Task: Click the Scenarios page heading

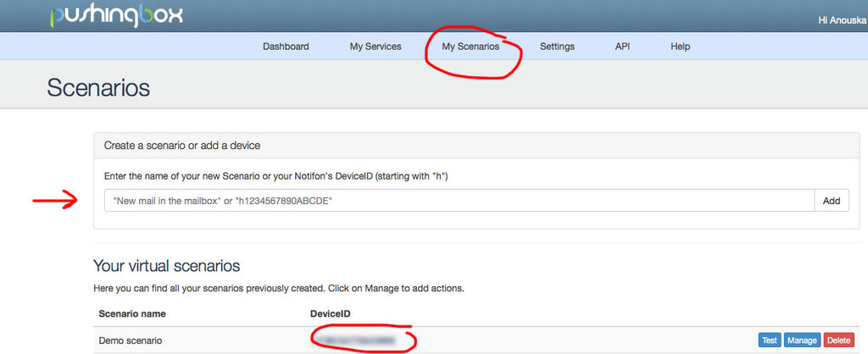Action: pos(98,87)
